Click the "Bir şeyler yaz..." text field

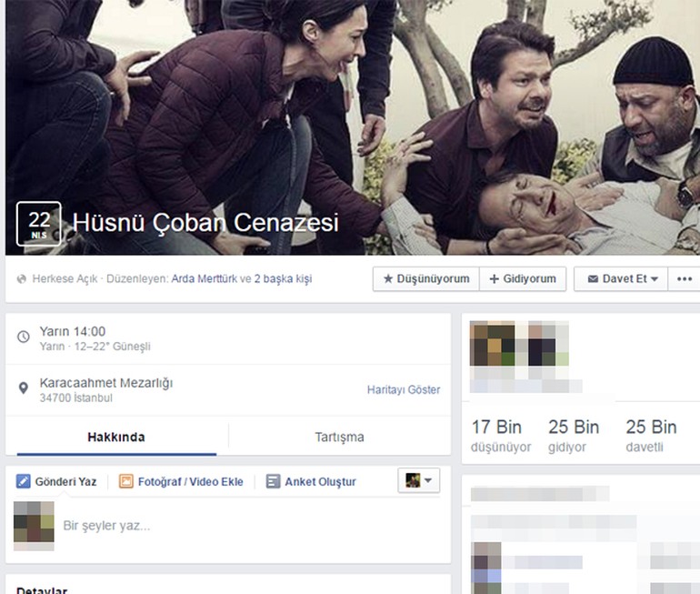245,526
